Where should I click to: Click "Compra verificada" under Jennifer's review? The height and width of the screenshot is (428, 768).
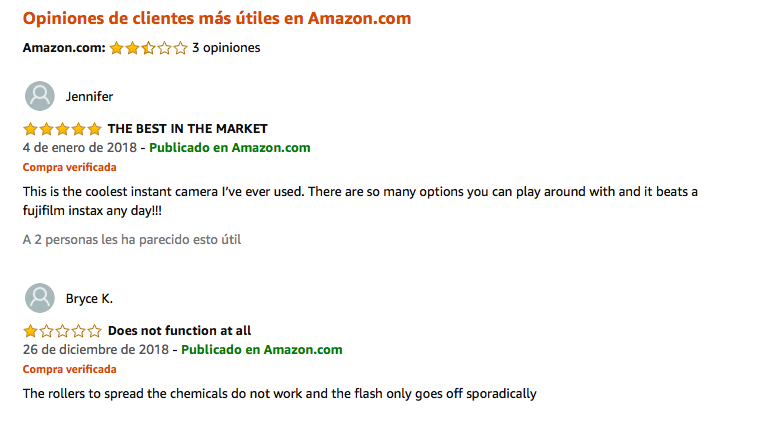click(69, 167)
